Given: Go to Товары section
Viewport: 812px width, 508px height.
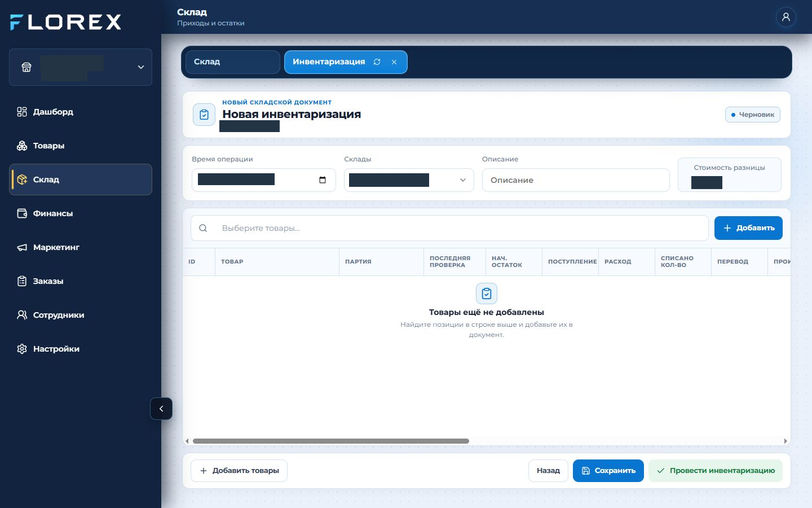Looking at the screenshot, I should click(x=81, y=146).
